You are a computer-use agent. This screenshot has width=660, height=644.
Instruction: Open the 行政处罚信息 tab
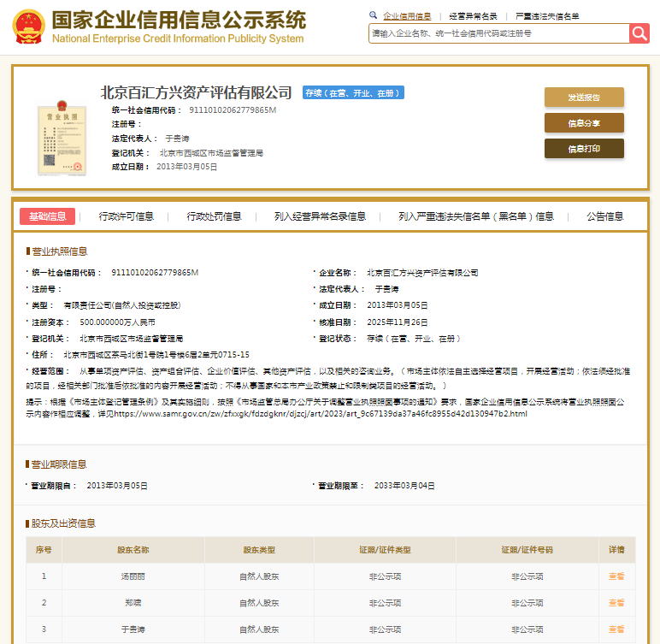coord(215,216)
